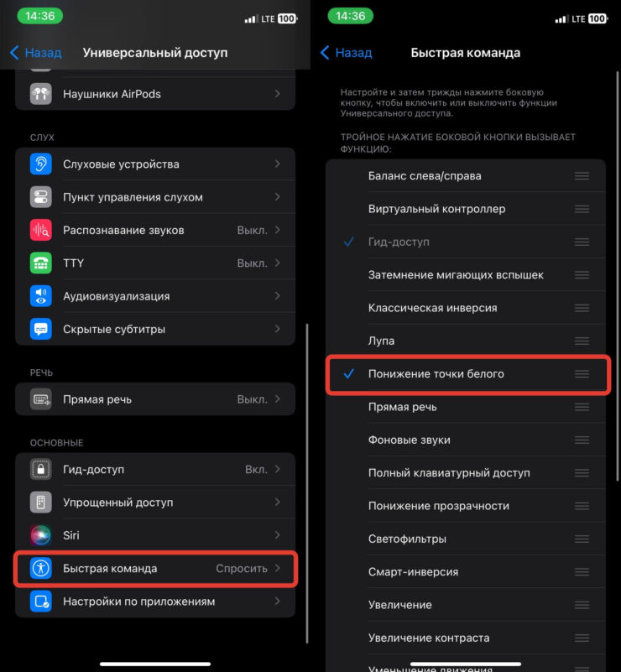Expand Прямая речь row chevron
621x672 pixels.
tap(277, 399)
